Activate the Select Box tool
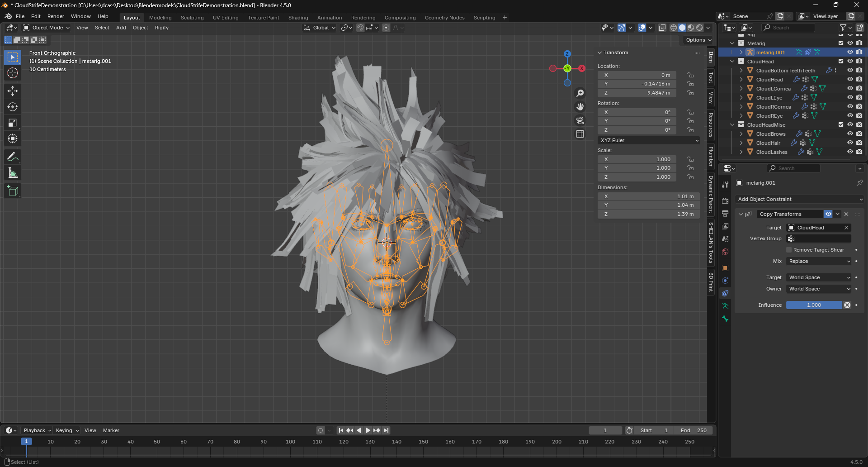 point(13,57)
